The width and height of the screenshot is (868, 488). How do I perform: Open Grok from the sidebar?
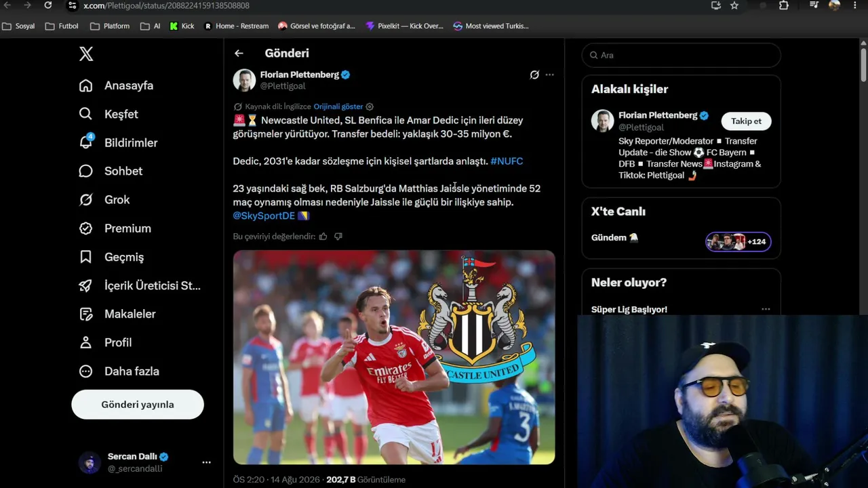point(104,199)
